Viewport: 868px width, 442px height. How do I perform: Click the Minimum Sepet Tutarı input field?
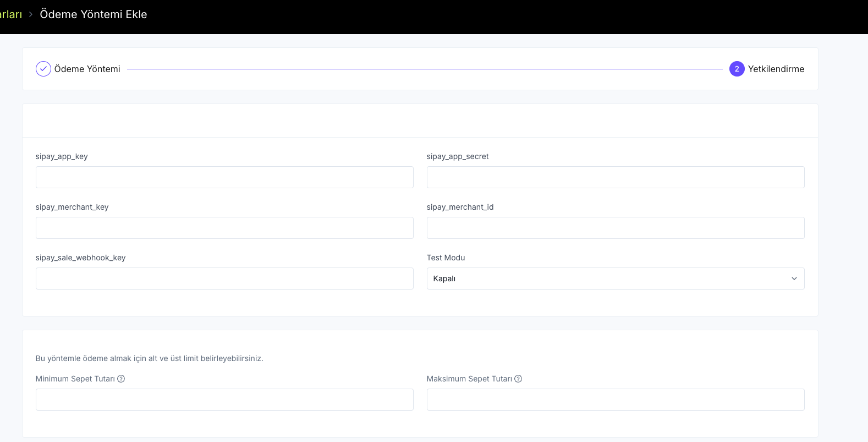point(224,400)
